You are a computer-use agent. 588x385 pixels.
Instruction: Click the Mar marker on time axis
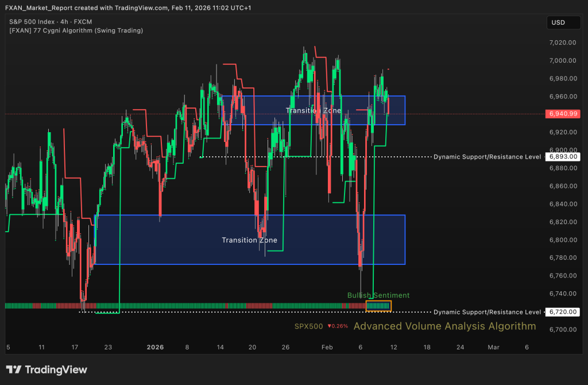tap(494, 347)
